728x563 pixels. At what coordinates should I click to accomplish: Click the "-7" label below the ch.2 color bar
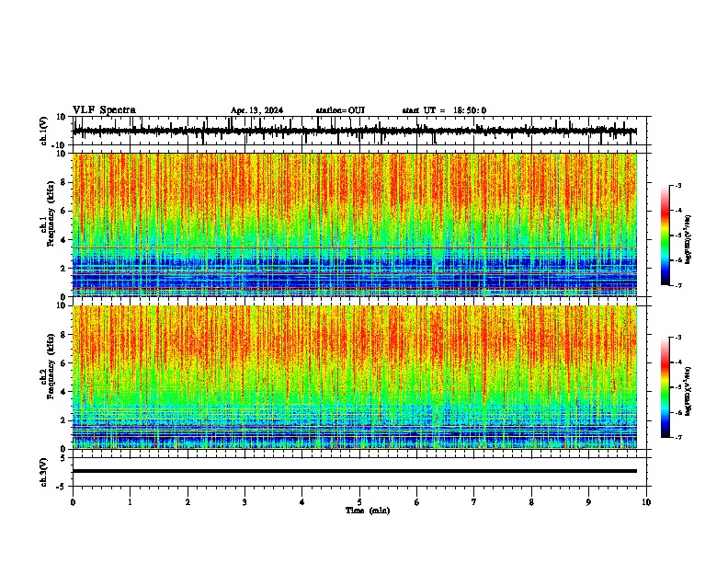tap(677, 437)
